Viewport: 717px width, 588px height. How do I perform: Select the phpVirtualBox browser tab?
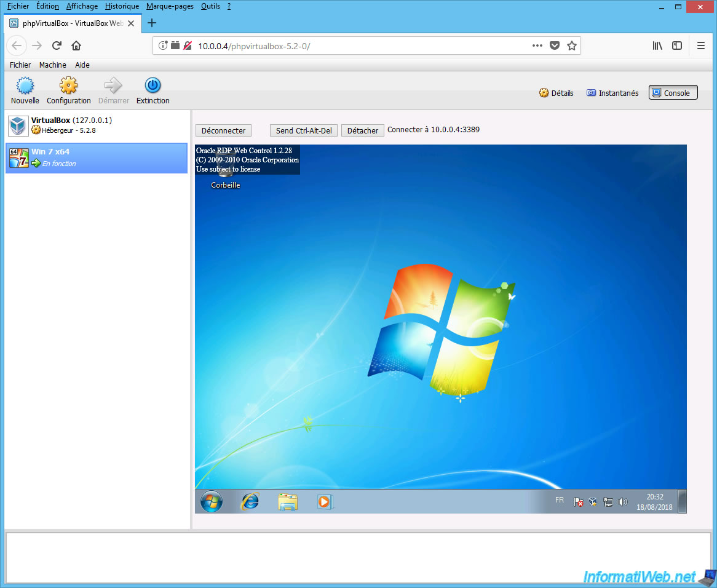68,23
